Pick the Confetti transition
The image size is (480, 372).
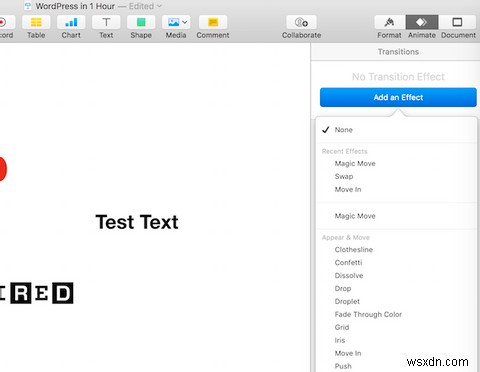[x=396, y=263]
